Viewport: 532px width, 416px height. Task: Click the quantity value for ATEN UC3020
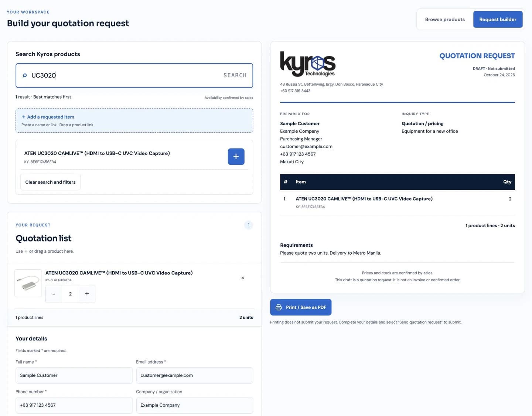pos(70,294)
